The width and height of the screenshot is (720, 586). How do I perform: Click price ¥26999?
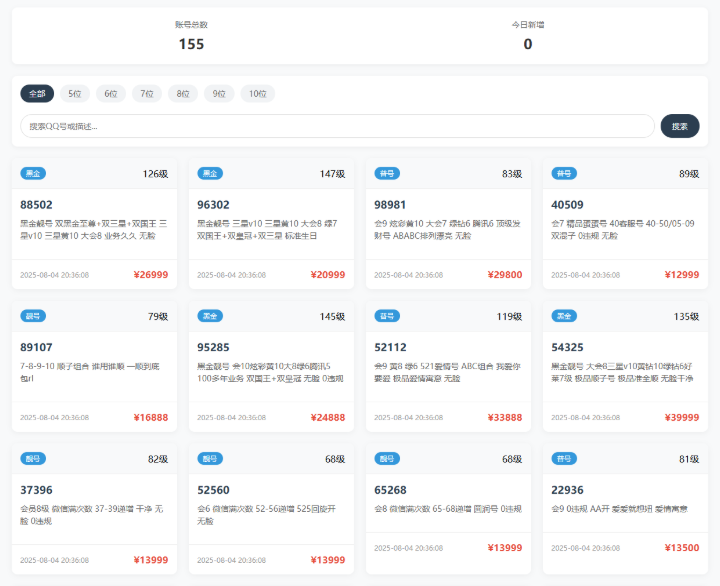[x=151, y=275]
